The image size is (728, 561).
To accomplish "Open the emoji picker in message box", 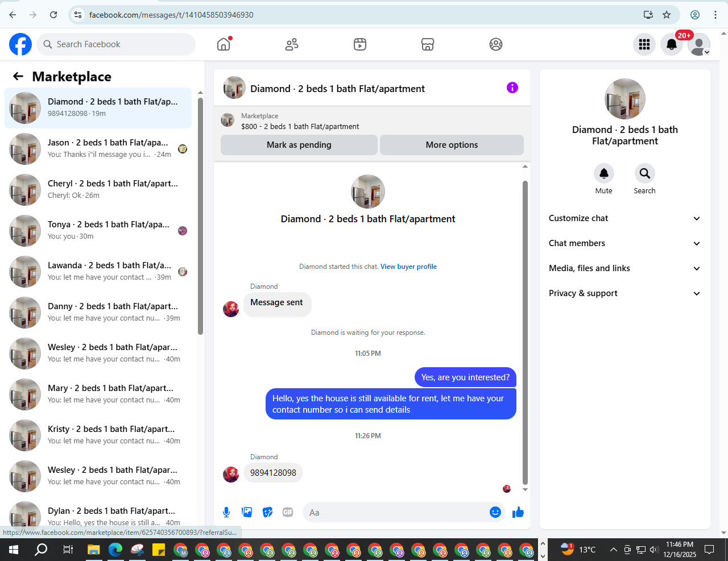I will click(495, 512).
